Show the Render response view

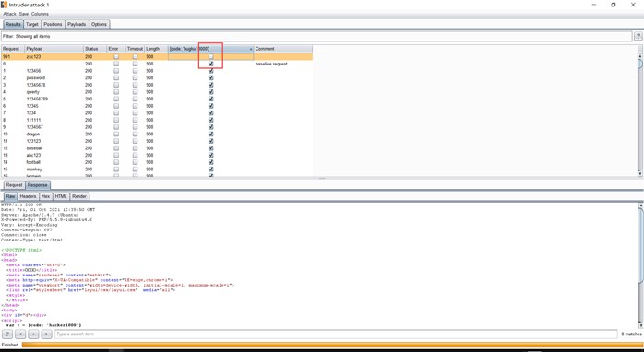[79, 196]
